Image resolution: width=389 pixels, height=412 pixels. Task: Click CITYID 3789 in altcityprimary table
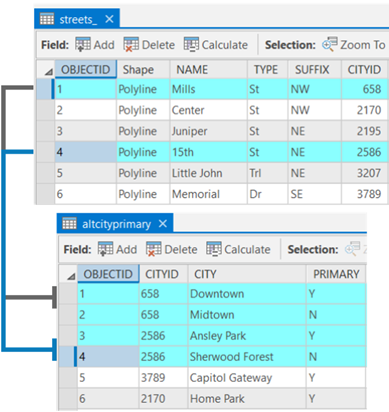tap(163, 378)
